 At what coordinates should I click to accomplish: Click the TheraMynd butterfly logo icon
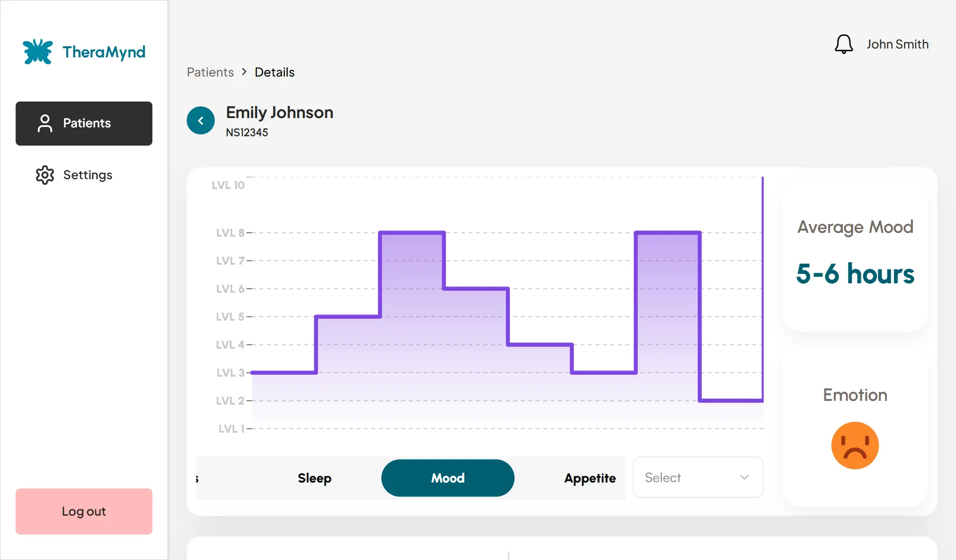coord(38,51)
